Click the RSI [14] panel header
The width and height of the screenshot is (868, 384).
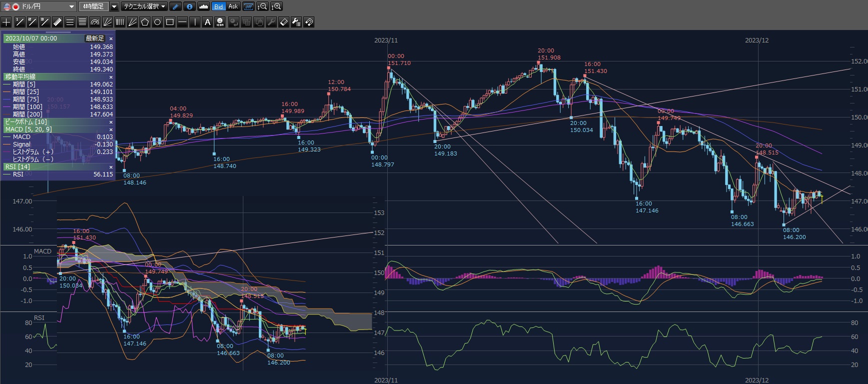coord(17,167)
